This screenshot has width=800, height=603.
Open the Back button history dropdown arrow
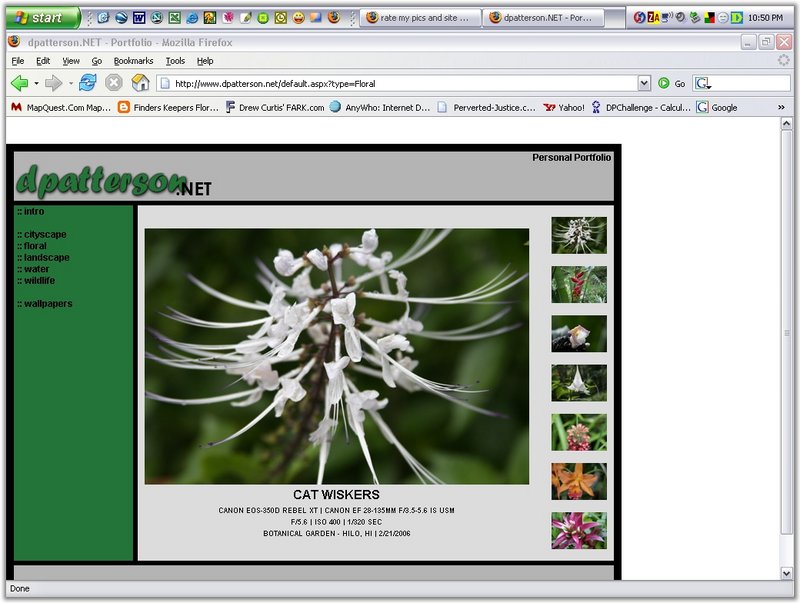(36, 83)
